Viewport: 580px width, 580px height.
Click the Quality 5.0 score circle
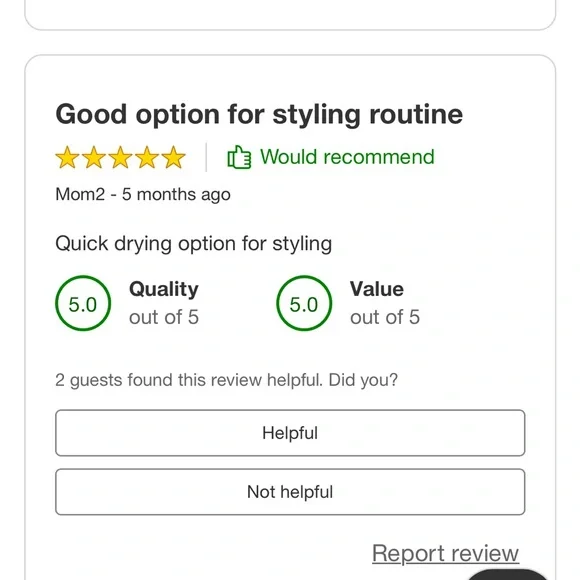83,303
